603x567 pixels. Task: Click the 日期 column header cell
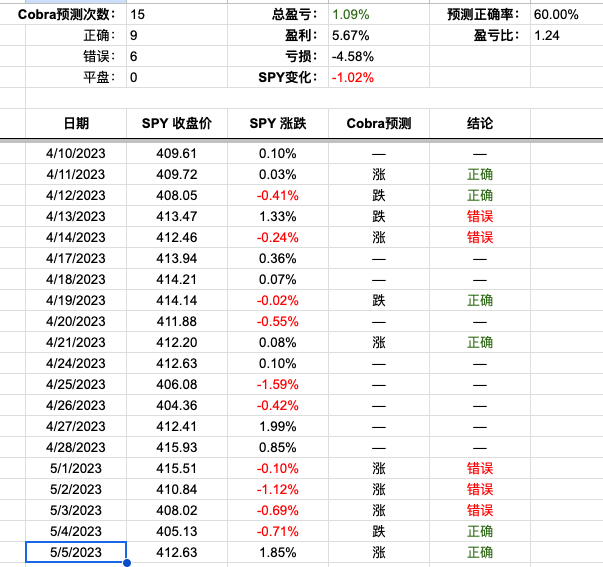[76, 123]
